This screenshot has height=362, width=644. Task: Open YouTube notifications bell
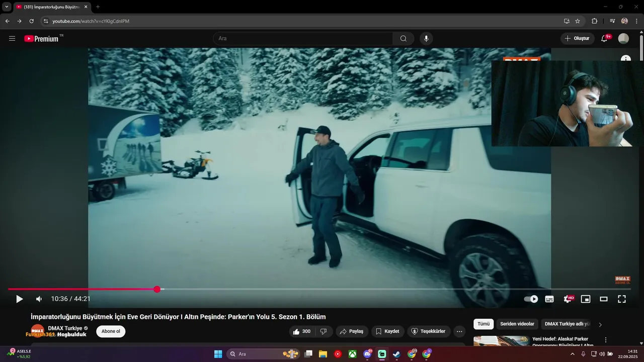[x=605, y=39]
